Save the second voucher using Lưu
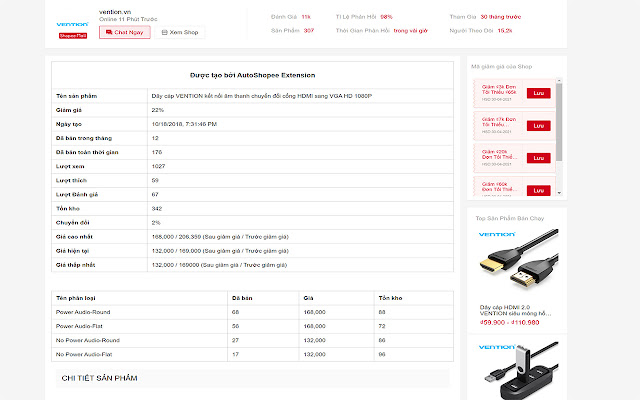This screenshot has width=640, height=400. 538,125
